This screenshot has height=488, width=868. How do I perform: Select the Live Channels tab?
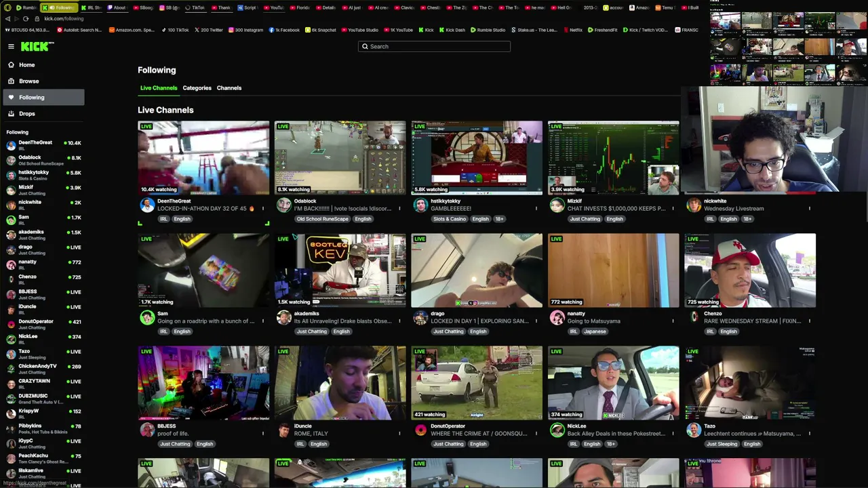coord(159,88)
